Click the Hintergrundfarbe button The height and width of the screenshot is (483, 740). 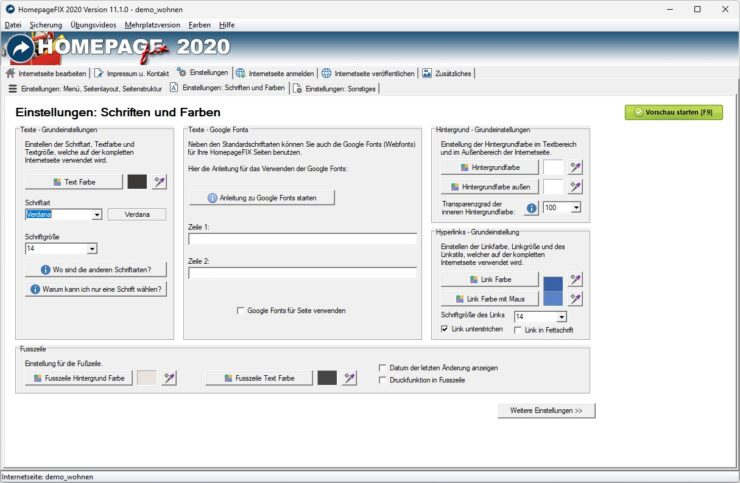pos(490,167)
